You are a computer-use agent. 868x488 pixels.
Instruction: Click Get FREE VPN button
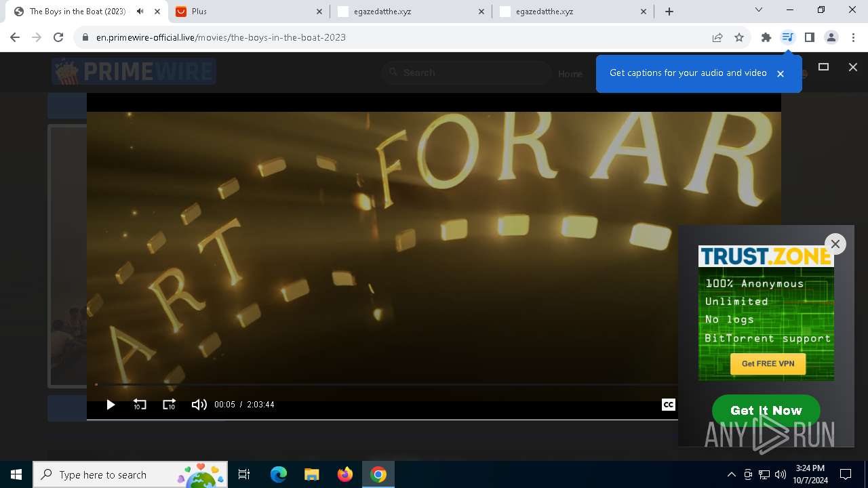pos(768,363)
